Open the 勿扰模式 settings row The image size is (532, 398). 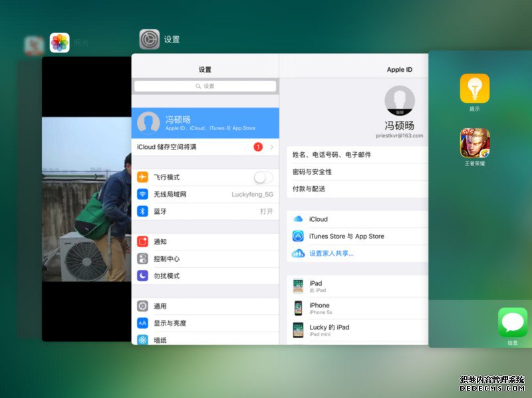click(205, 276)
